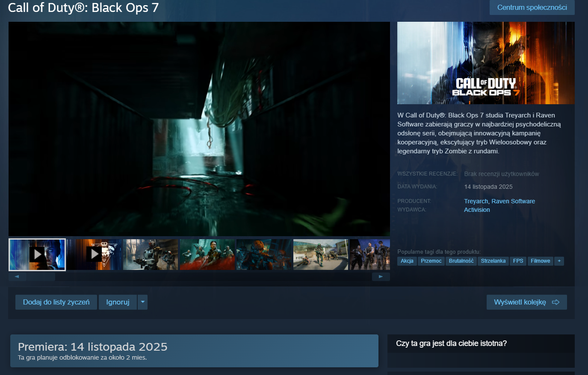Click the plus icon to add tags
Image resolution: width=588 pixels, height=375 pixels.
(559, 261)
